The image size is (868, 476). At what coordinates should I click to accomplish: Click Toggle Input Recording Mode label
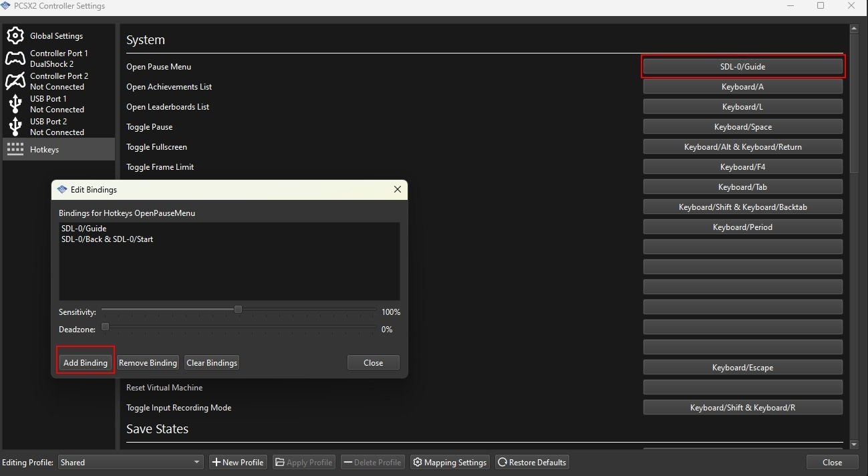click(x=178, y=407)
